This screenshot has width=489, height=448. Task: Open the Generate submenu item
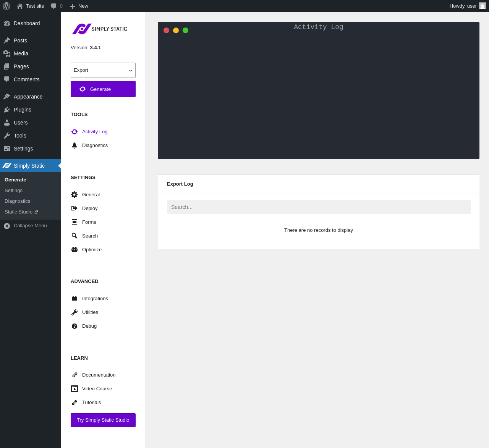point(15,180)
